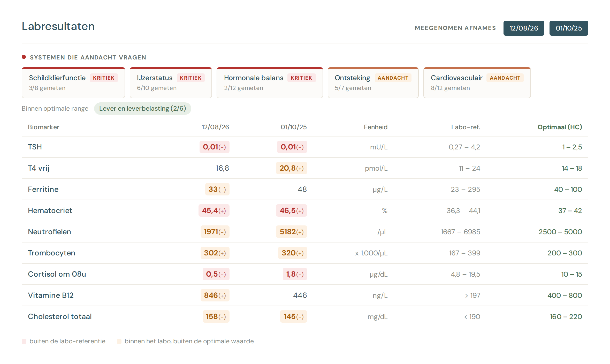Screen dimensions: 610x364
Task: Click the Cholesterol value 145(-)
Action: click(294, 316)
